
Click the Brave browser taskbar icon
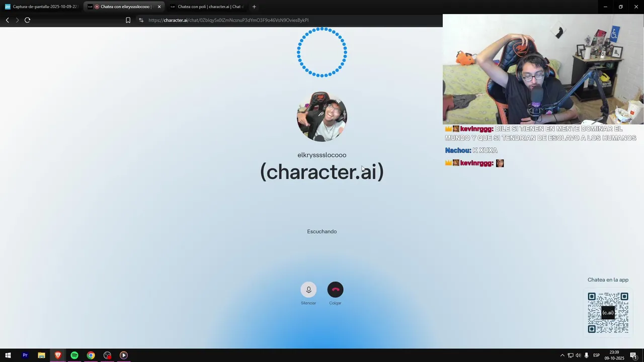pyautogui.click(x=58, y=355)
